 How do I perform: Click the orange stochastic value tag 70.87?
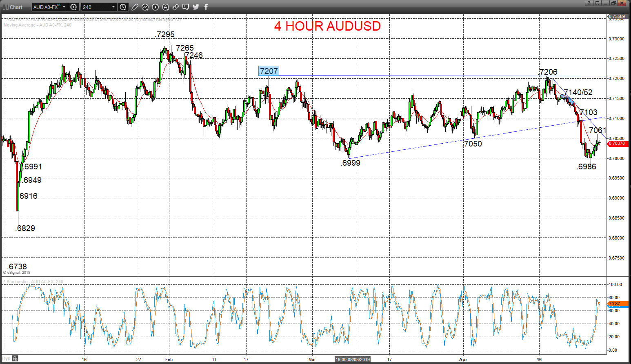(618, 304)
